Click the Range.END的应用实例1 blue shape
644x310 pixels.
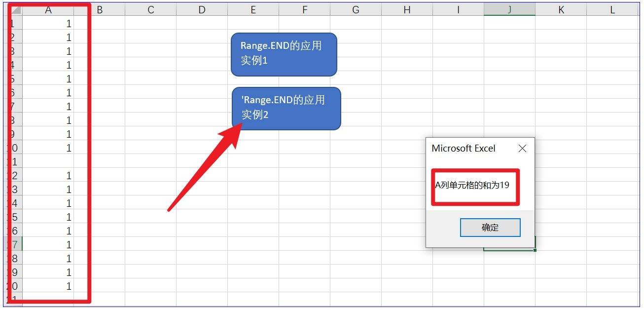284,54
